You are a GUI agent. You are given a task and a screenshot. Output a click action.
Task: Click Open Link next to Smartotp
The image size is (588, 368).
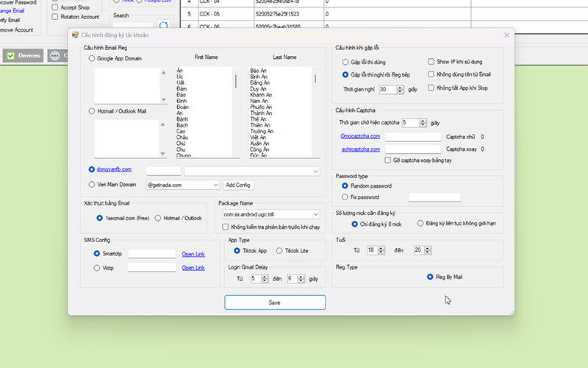click(x=193, y=254)
